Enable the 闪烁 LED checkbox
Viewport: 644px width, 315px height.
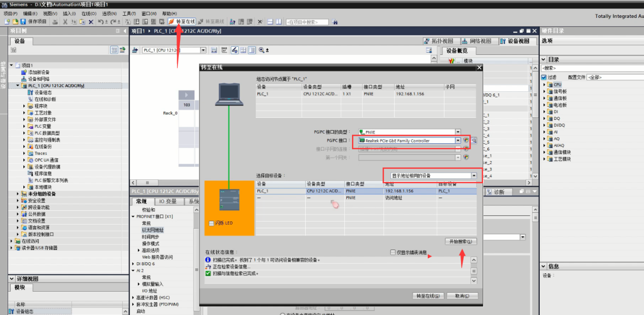212,224
